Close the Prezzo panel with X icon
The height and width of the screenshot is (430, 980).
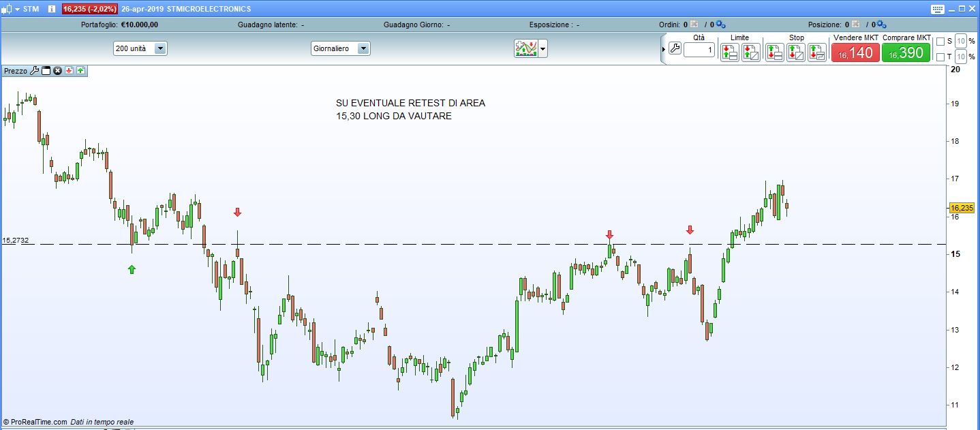[x=58, y=70]
